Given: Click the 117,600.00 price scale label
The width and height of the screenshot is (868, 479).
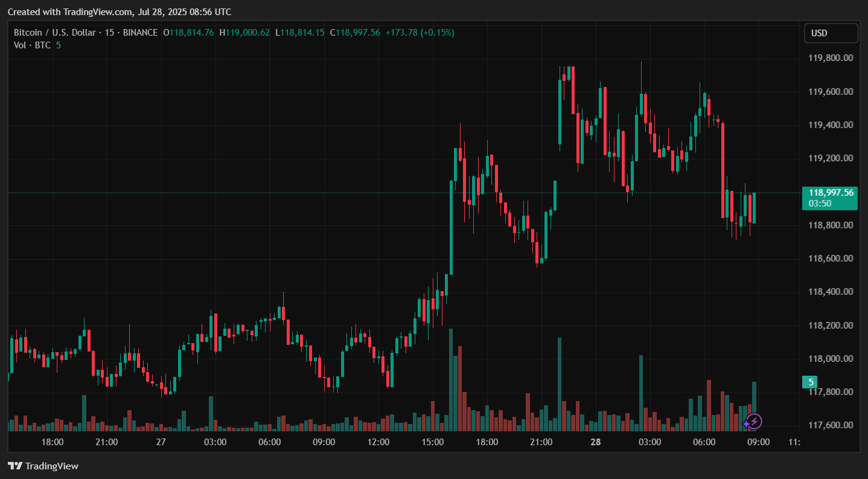Looking at the screenshot, I should 831,425.
